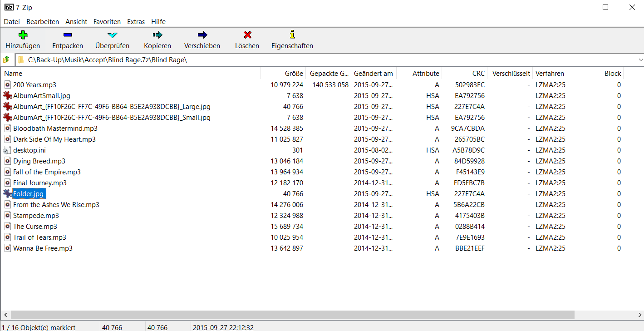Sort by the Geändert am column header
The height and width of the screenshot is (331, 644).
[374, 74]
